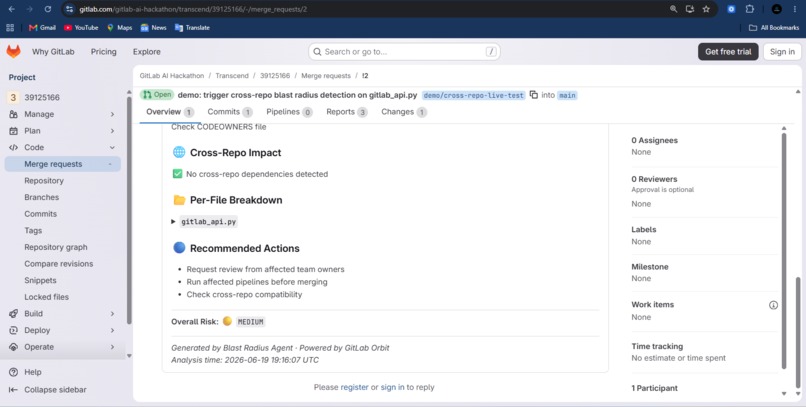Open Maps bookmark
Screen dimensions: 806x407
(x=119, y=28)
